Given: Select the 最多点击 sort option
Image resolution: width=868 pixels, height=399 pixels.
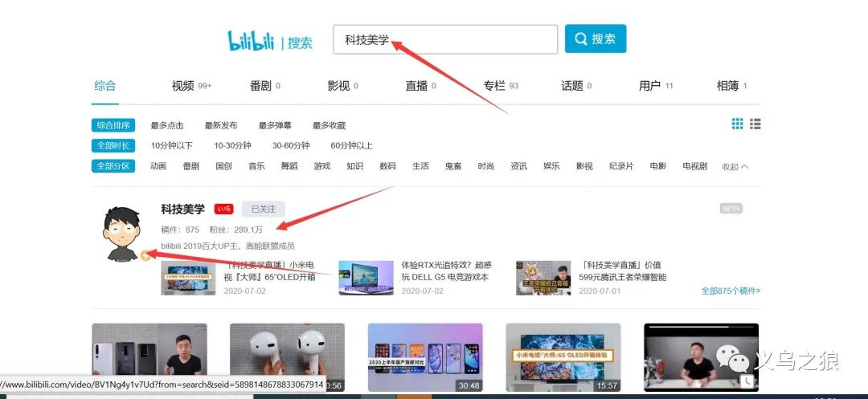Looking at the screenshot, I should (x=167, y=125).
